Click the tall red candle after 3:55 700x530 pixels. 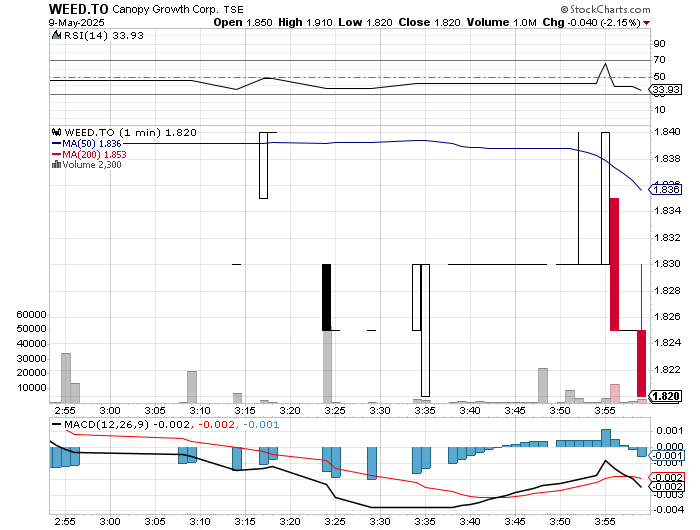[614, 264]
